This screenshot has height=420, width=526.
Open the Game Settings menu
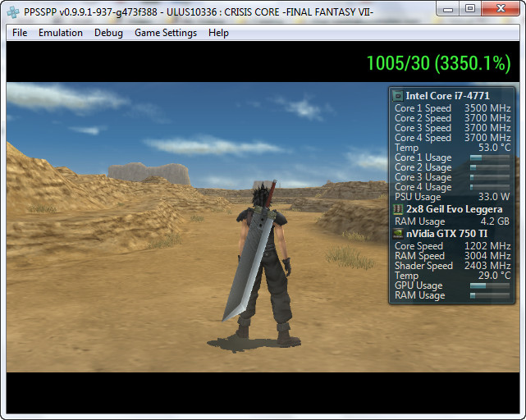pos(166,33)
